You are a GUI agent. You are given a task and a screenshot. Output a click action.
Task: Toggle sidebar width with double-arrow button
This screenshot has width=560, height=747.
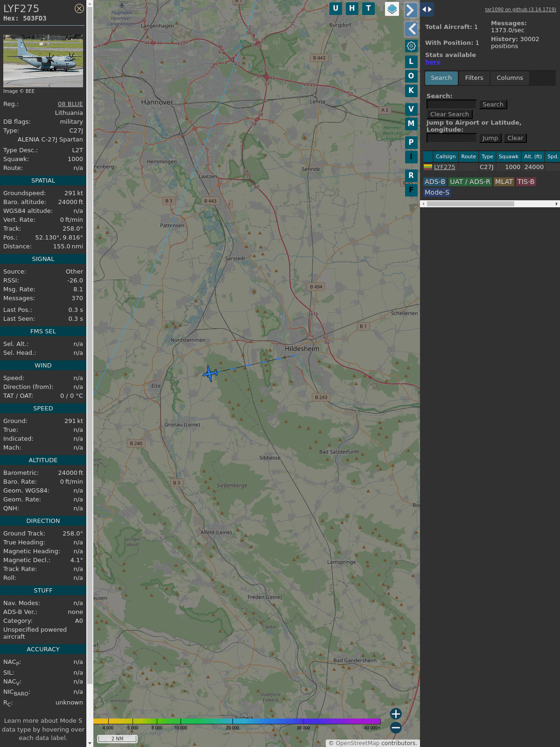[x=427, y=9]
